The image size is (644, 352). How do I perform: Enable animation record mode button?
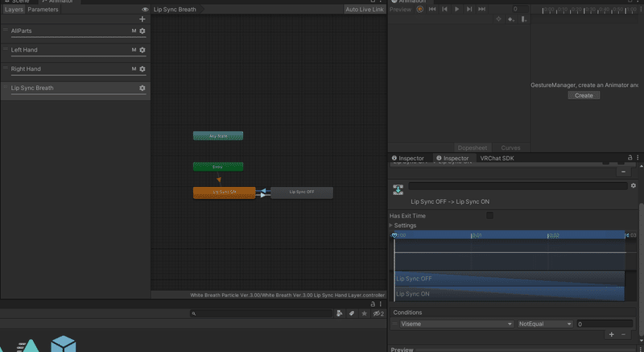pos(419,9)
